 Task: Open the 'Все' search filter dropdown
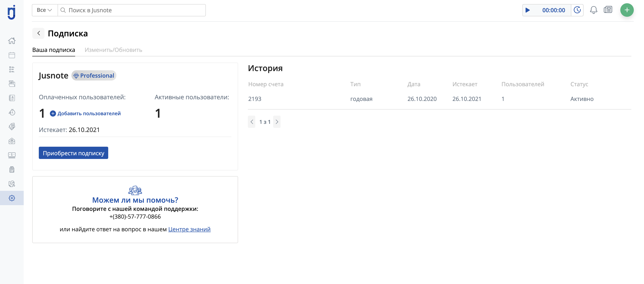(x=45, y=10)
